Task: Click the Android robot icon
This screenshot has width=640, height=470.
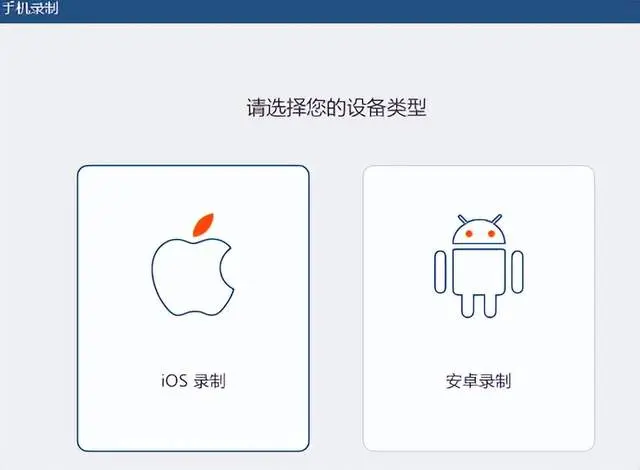Action: pos(478,266)
